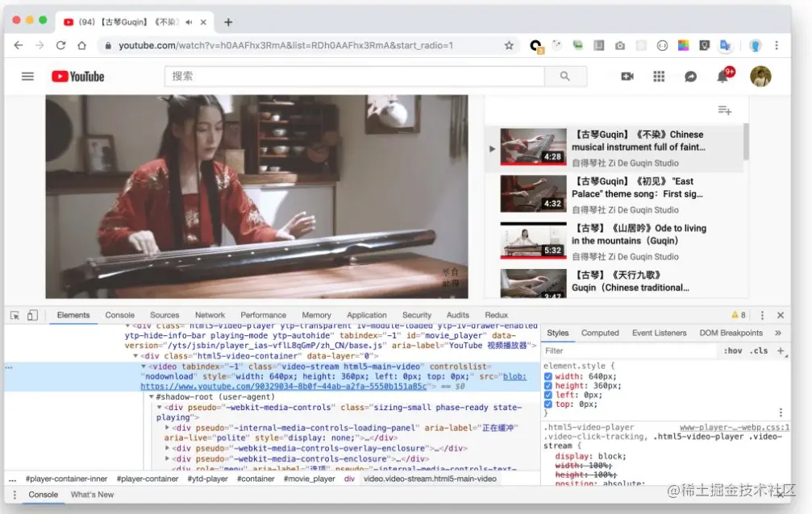Click the browser address bar URL
Image resolution: width=812 pixels, height=514 pixels.
coord(286,46)
